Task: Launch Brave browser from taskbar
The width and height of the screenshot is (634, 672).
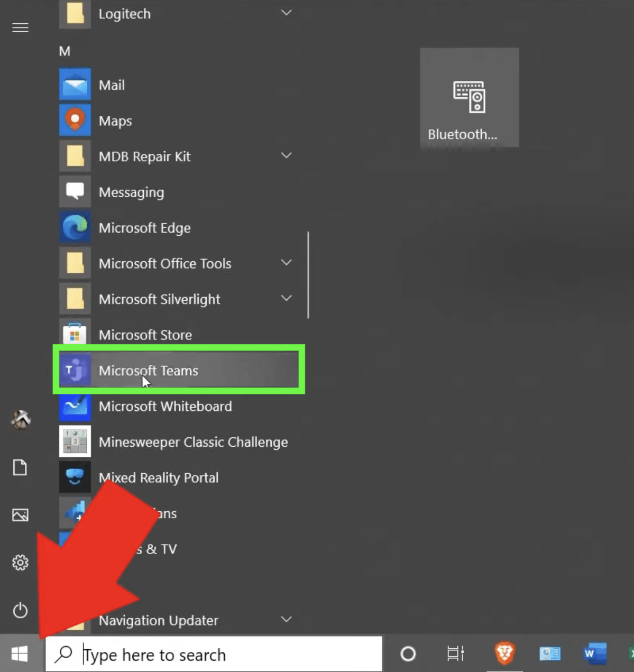Action: pyautogui.click(x=504, y=653)
